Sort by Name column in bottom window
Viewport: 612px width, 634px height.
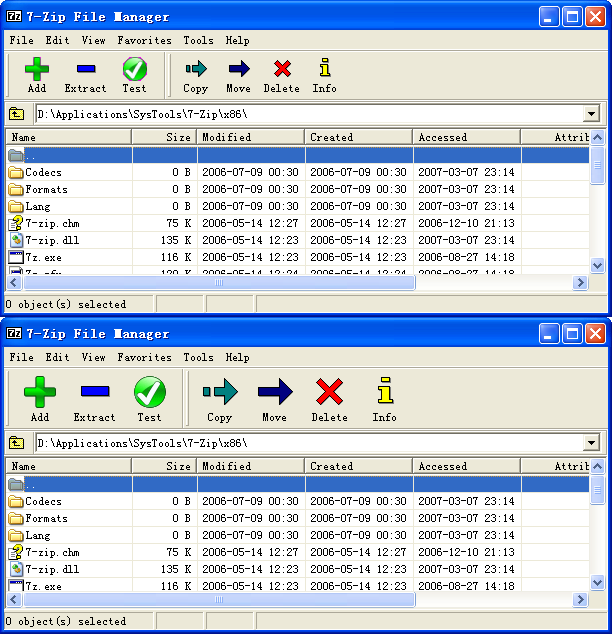69,467
